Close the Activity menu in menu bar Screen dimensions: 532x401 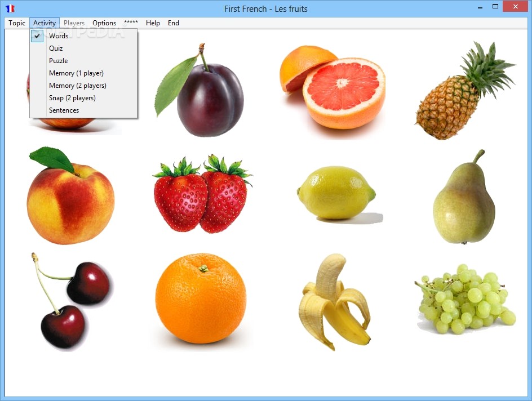(45, 23)
